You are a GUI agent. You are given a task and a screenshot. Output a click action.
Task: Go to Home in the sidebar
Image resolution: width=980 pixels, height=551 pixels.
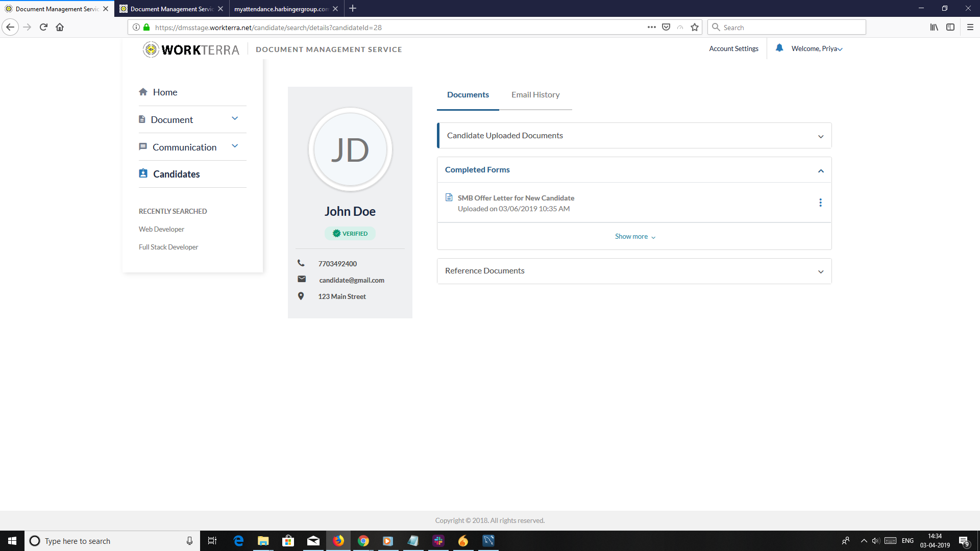click(165, 92)
